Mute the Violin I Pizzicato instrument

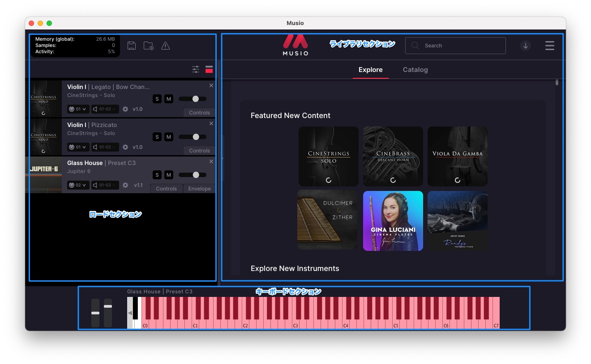click(x=169, y=137)
